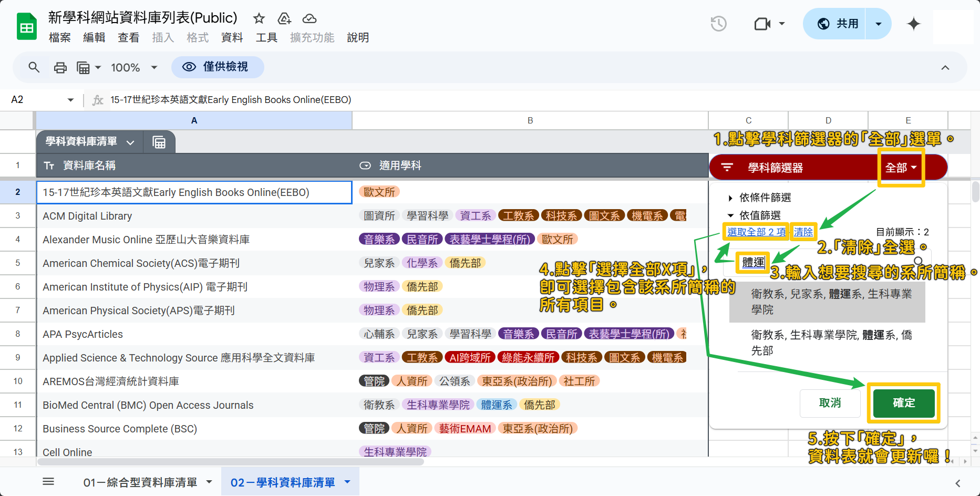Open the 工具 menu

pyautogui.click(x=266, y=38)
